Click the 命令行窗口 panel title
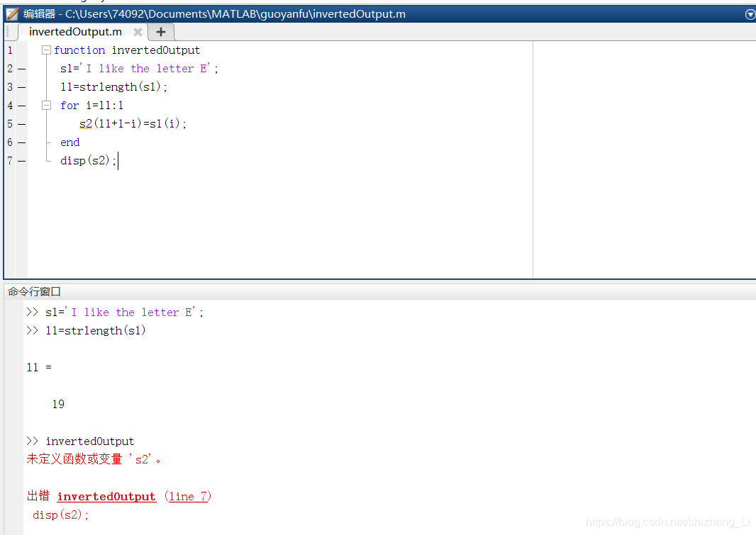Screen dimensions: 756x535 (34, 291)
